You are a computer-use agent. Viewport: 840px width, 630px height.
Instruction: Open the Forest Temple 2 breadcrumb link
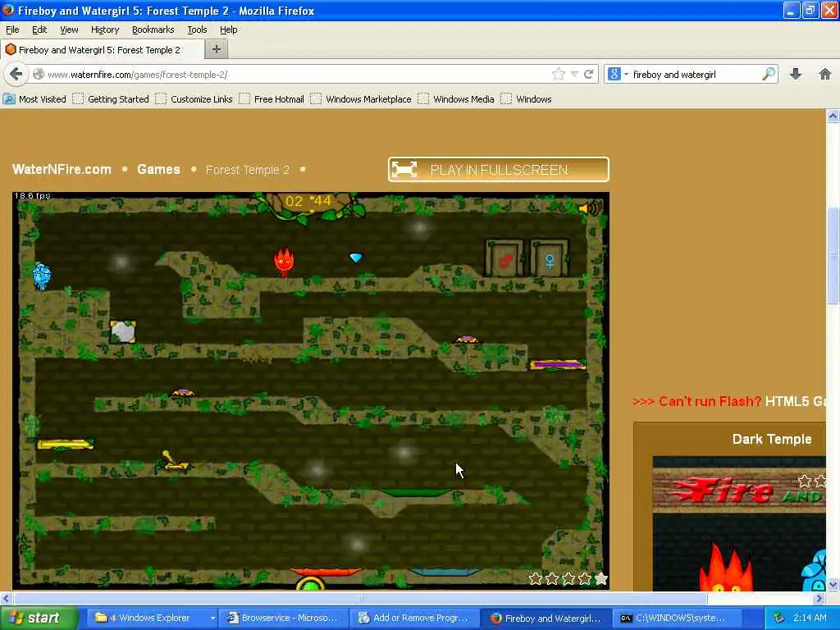click(248, 170)
